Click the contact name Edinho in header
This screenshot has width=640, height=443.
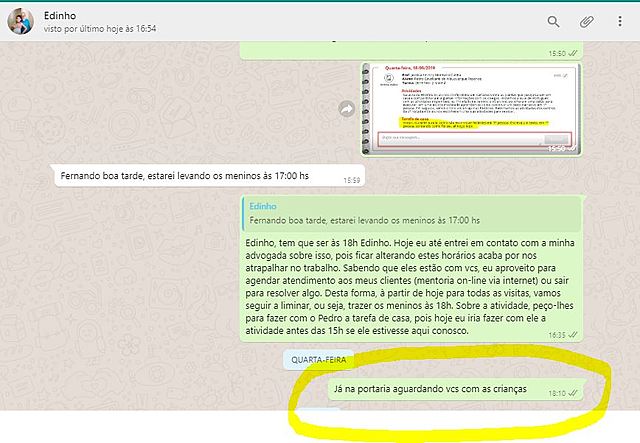(x=60, y=16)
